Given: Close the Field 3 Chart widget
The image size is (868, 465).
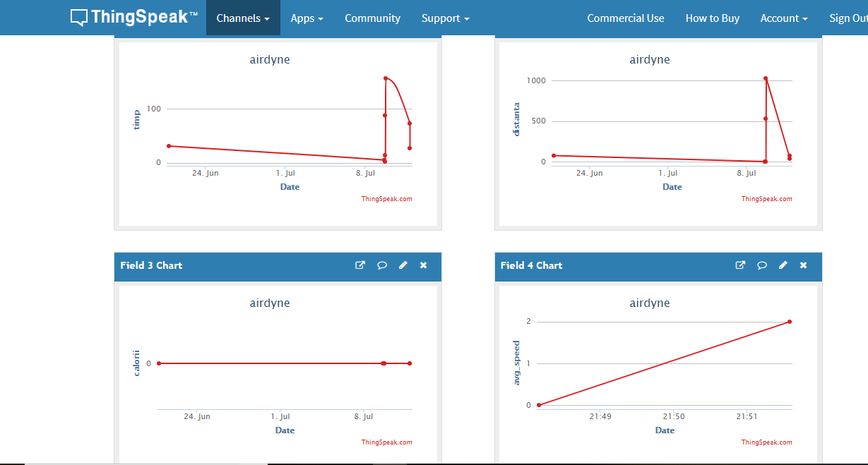Looking at the screenshot, I should [424, 265].
